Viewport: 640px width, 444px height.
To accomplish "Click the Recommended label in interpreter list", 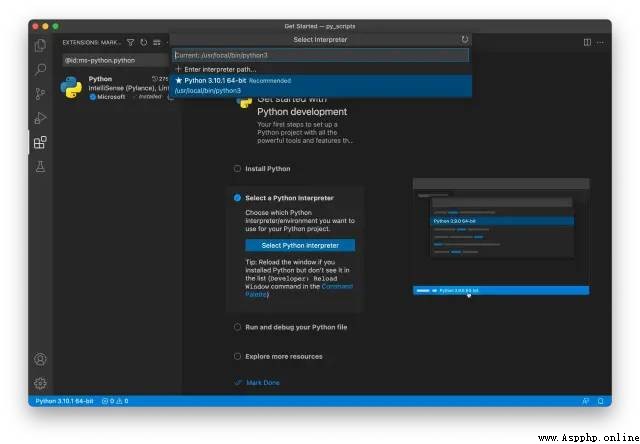I will [x=270, y=81].
